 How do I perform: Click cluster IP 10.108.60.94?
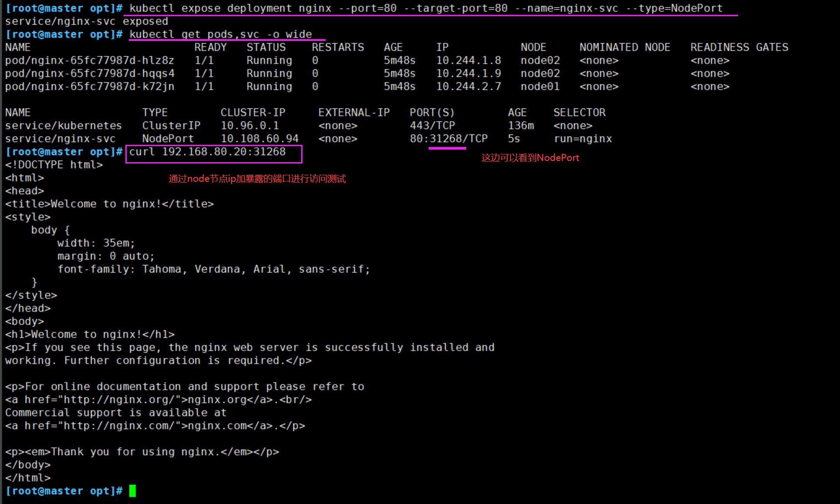[260, 139]
